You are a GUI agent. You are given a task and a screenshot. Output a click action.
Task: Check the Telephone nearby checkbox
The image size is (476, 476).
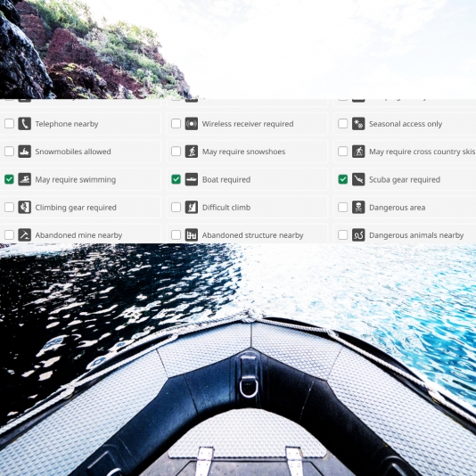click(x=9, y=124)
